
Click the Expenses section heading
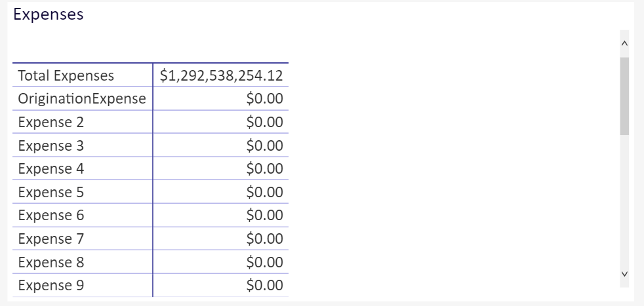pyautogui.click(x=49, y=14)
